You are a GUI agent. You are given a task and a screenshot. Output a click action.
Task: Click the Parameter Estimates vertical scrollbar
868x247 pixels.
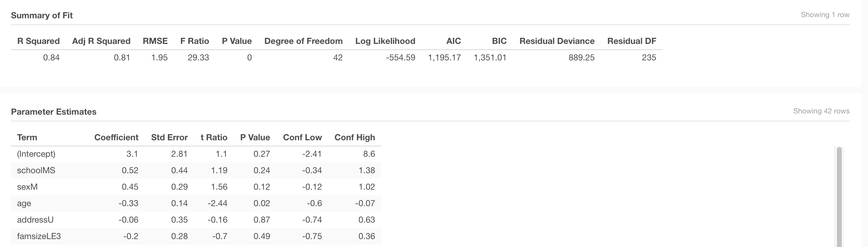pos(839,197)
